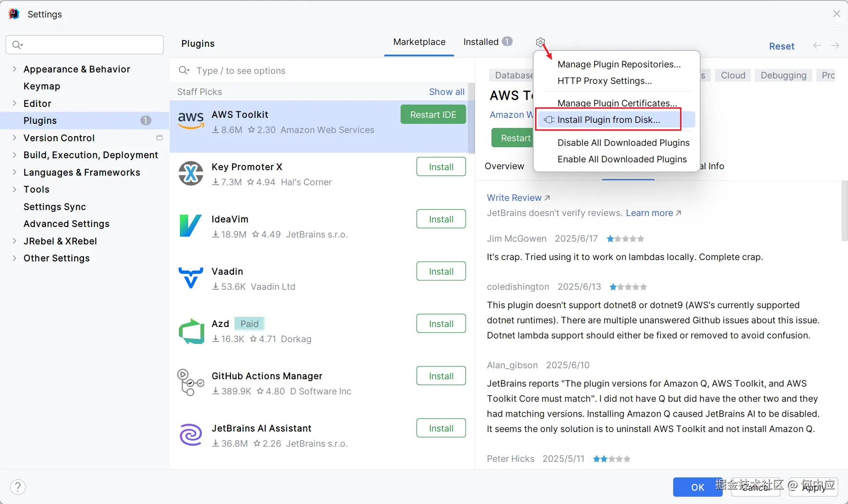Click the Azd plugin icon
The image size is (848, 504).
tap(191, 331)
